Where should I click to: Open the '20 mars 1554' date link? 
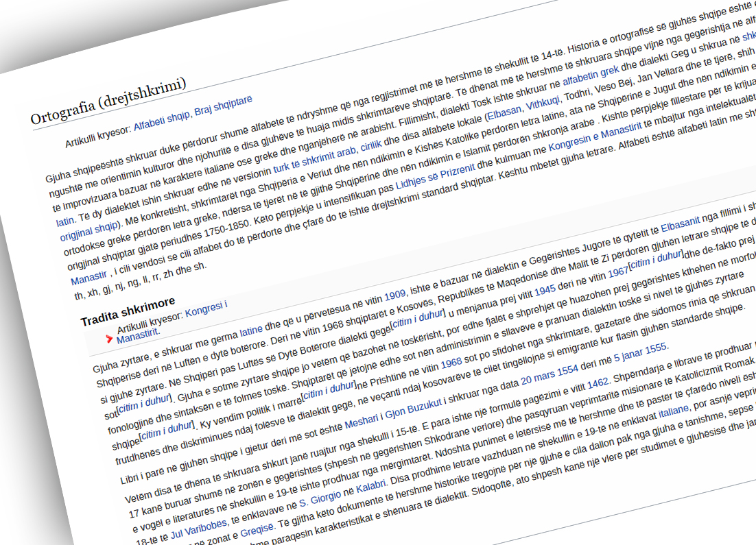pos(549,376)
